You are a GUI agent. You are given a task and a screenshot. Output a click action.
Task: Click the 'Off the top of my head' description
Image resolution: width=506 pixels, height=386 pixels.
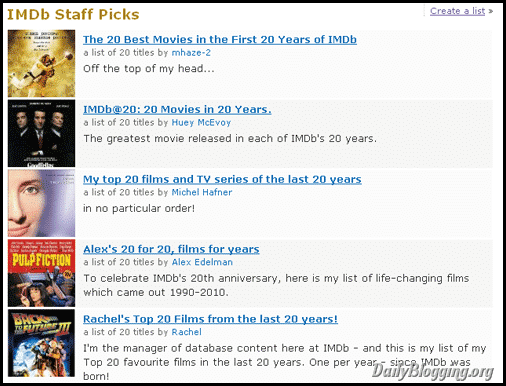pyautogui.click(x=149, y=69)
